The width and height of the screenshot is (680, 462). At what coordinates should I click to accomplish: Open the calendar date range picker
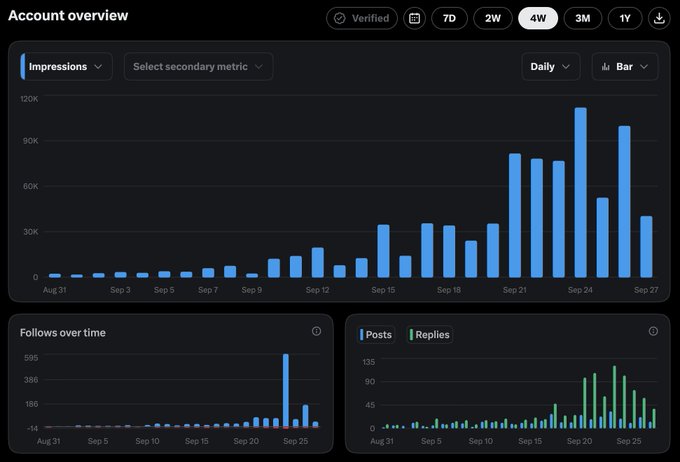414,18
